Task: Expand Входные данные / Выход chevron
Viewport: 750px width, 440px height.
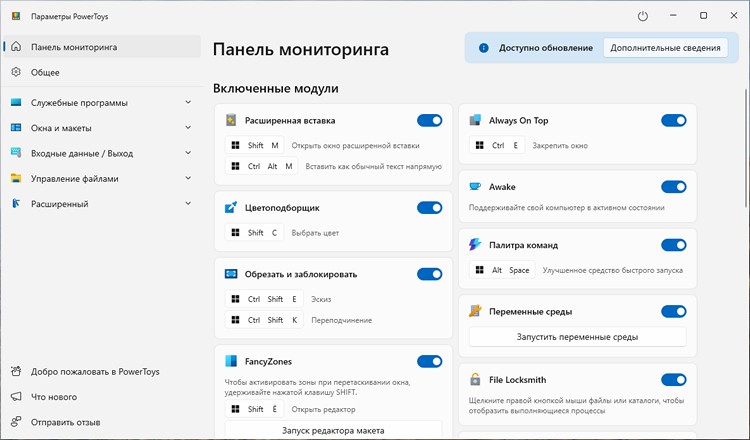Action: (x=188, y=153)
